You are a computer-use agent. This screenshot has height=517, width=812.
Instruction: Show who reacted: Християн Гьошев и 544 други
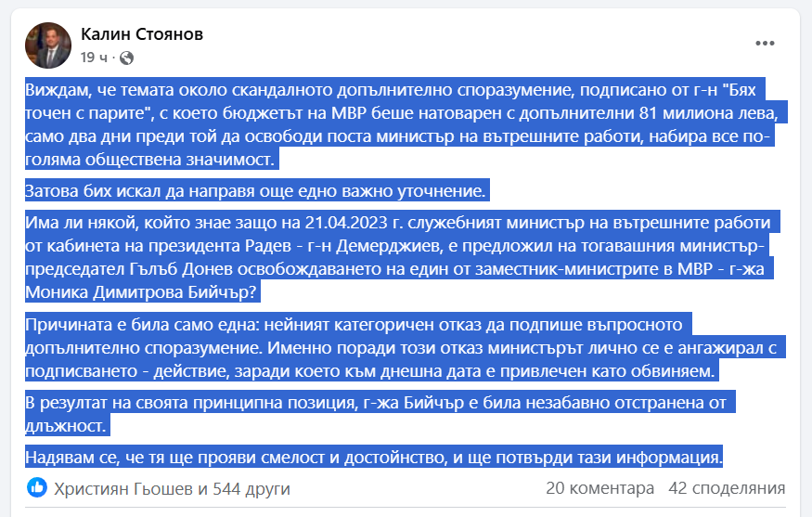coord(172,488)
